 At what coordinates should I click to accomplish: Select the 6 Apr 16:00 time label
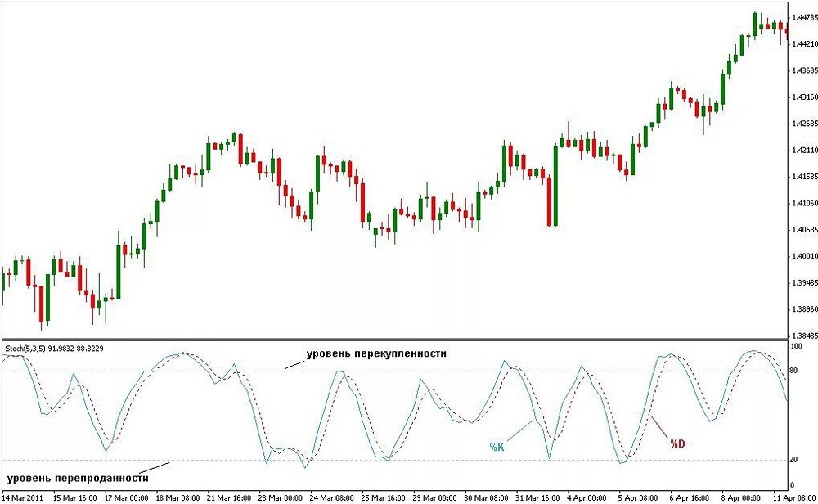click(689, 498)
